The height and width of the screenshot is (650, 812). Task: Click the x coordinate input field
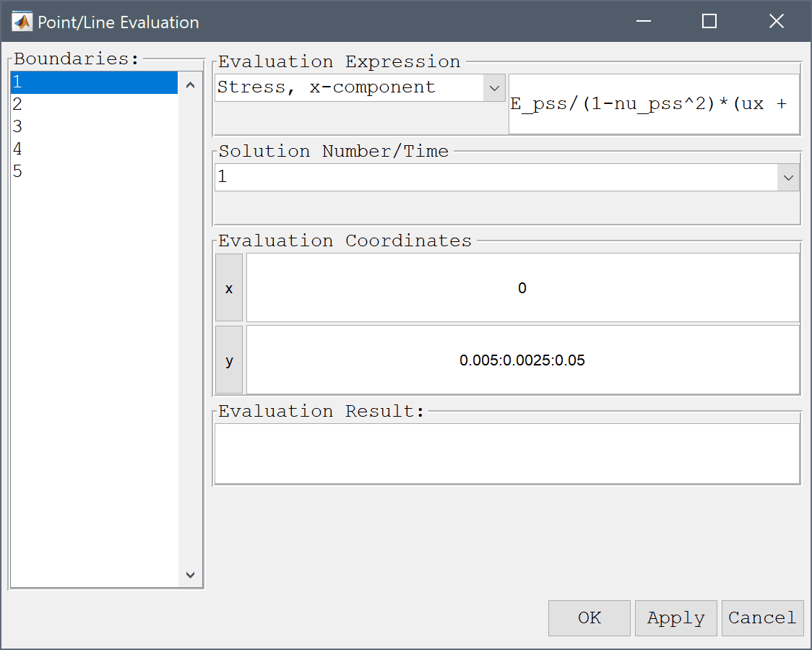(x=522, y=287)
